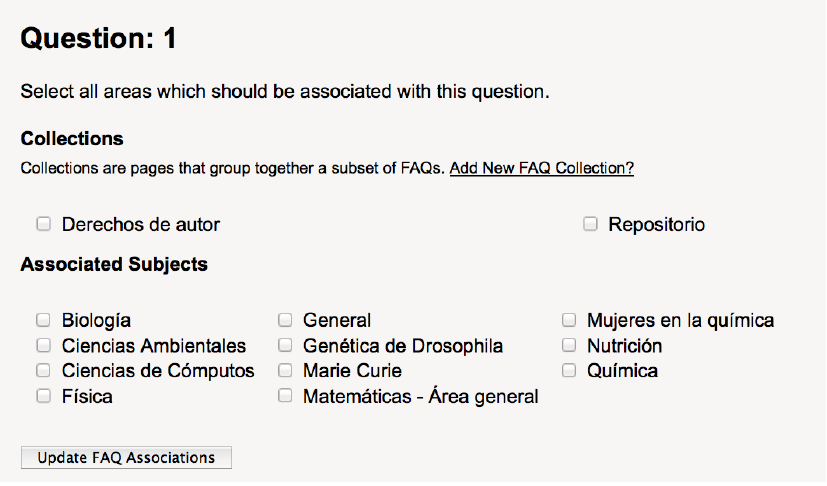The height and width of the screenshot is (486, 827).
Task: Enable the General subject checkbox
Action: click(x=285, y=320)
